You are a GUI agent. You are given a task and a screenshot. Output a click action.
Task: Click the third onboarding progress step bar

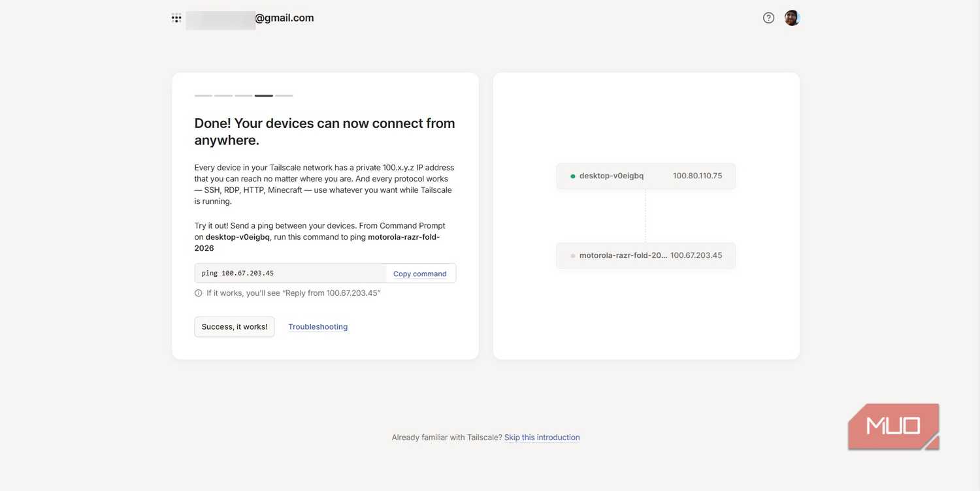[244, 95]
